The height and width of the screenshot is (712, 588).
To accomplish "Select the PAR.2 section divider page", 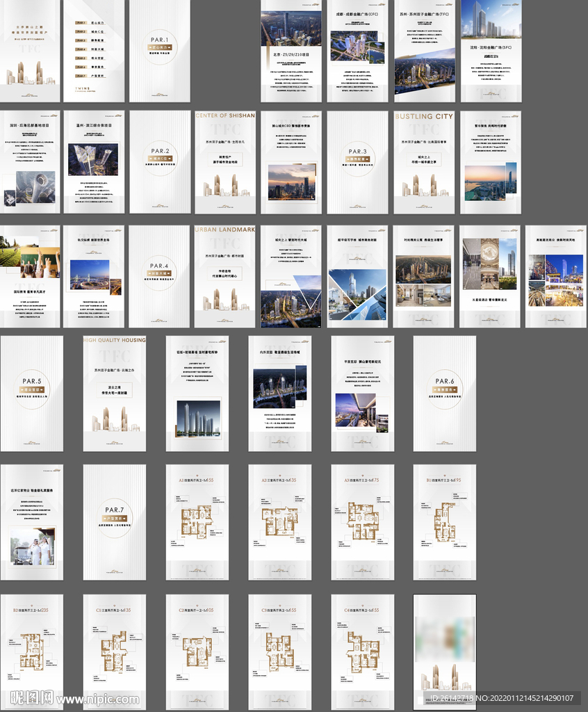I will pos(160,162).
